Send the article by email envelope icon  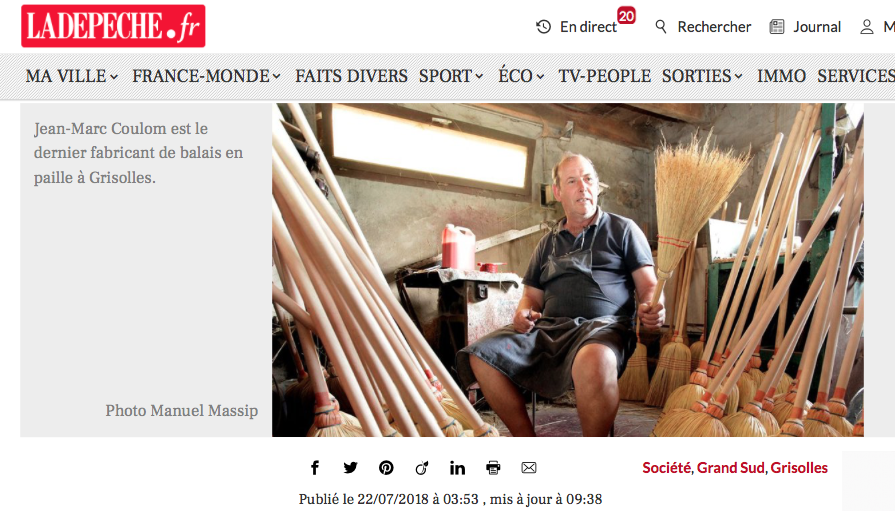coord(529,468)
